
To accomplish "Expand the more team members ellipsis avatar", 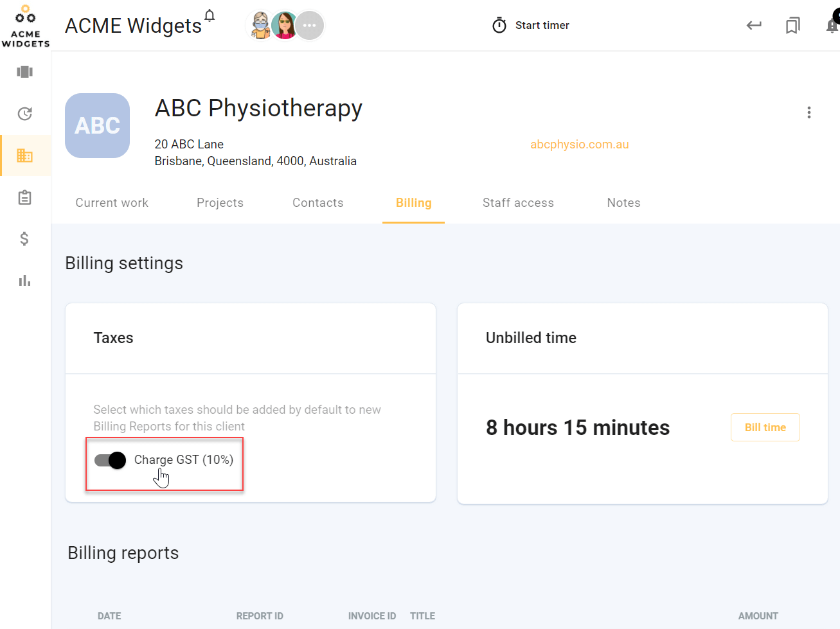I will (x=310, y=26).
